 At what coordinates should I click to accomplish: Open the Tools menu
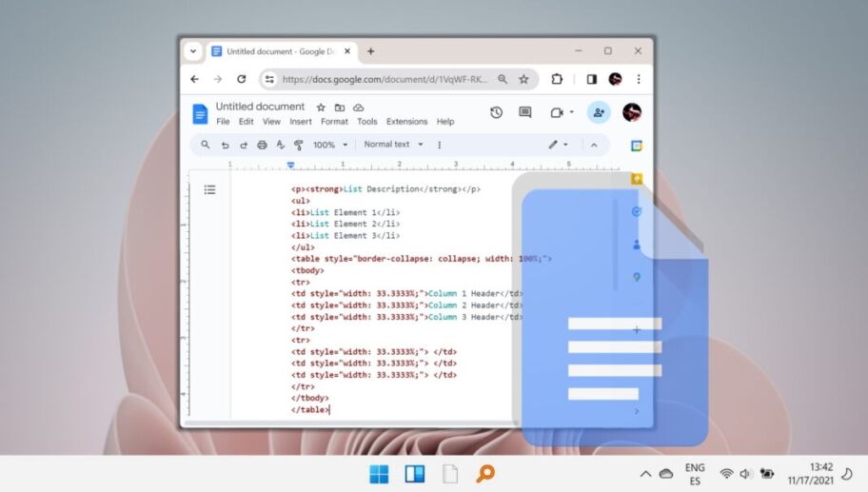pyautogui.click(x=367, y=122)
